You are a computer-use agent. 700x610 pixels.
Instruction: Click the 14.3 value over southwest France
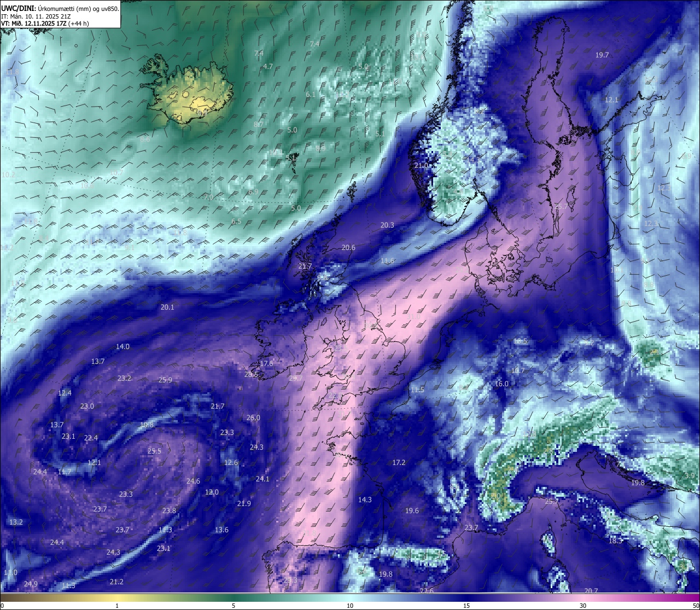[365, 499]
